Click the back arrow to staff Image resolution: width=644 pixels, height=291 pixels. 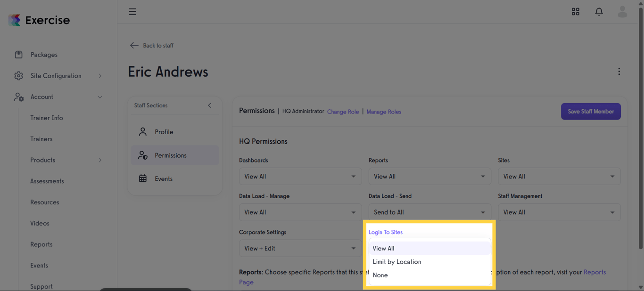point(134,45)
